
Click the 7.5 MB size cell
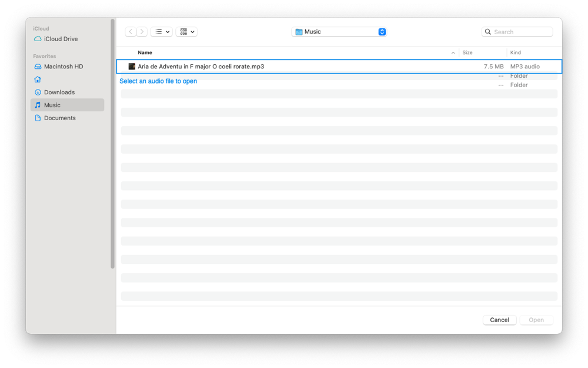493,67
